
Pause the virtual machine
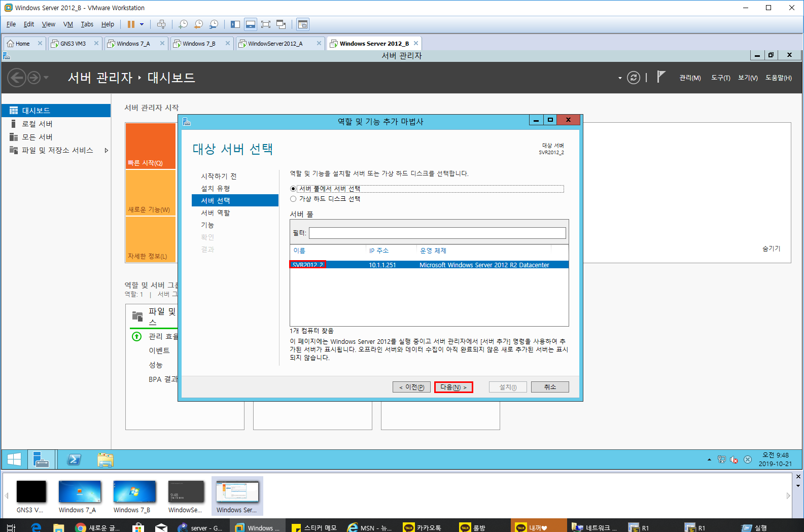131,24
